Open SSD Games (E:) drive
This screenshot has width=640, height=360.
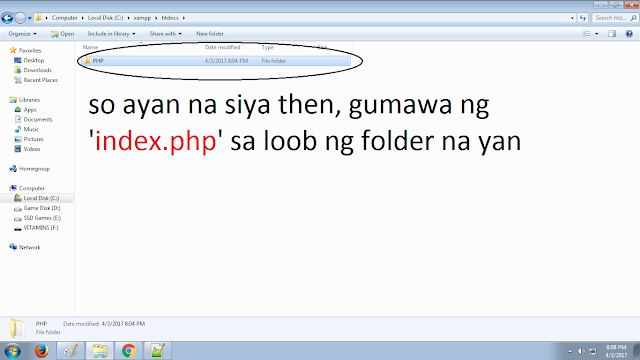tap(42, 218)
